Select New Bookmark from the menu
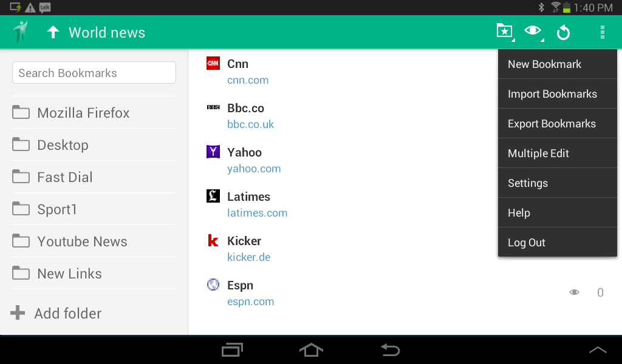 point(558,64)
